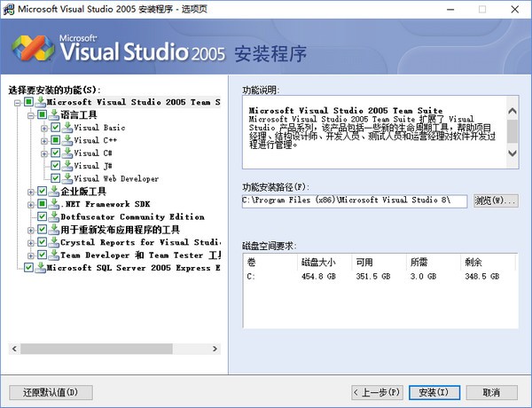Click install icon next to Visual C#

pos(67,153)
